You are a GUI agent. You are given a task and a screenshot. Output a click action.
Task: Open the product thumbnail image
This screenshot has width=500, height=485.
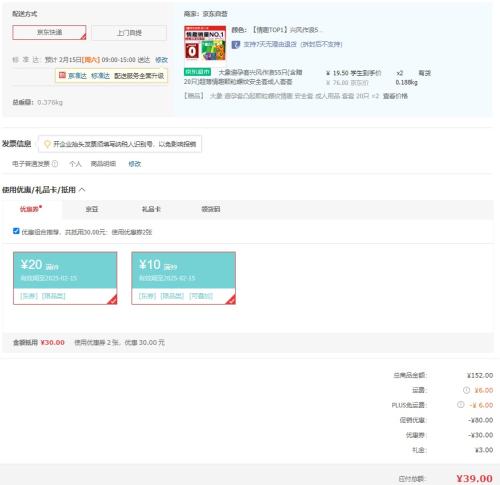205,43
